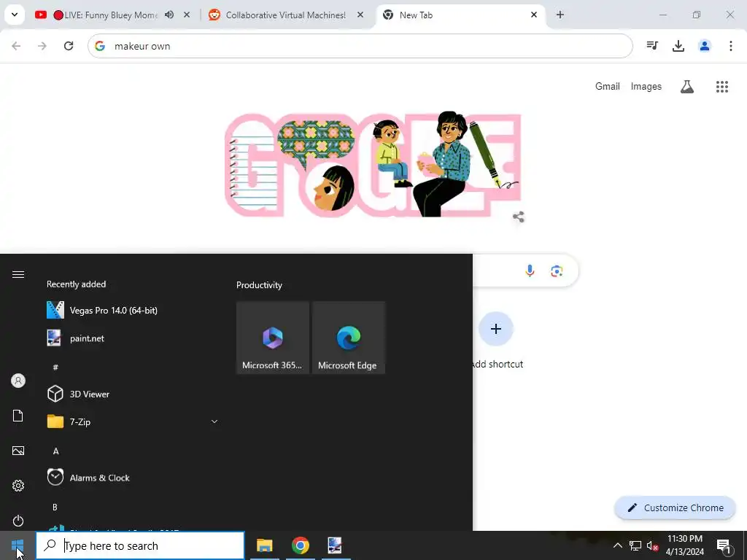Image resolution: width=747 pixels, height=560 pixels.
Task: Expand the 7-Zip folder chevron
Action: 214,422
